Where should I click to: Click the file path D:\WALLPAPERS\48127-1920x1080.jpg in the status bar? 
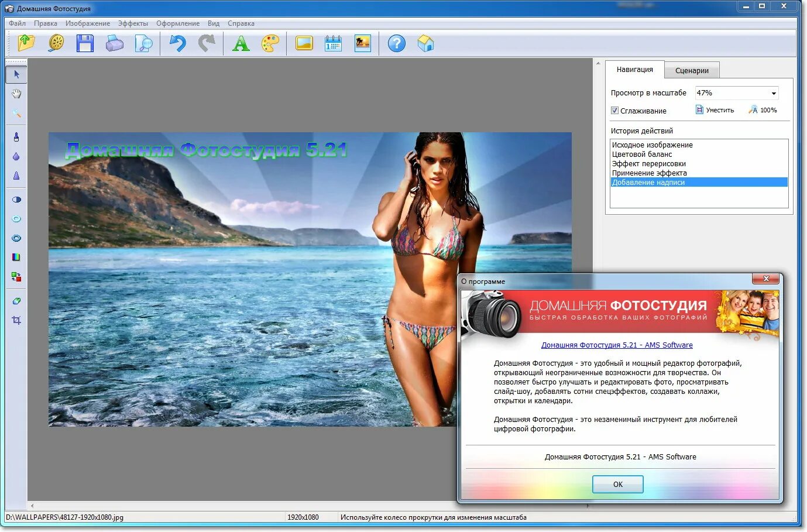coord(64,517)
